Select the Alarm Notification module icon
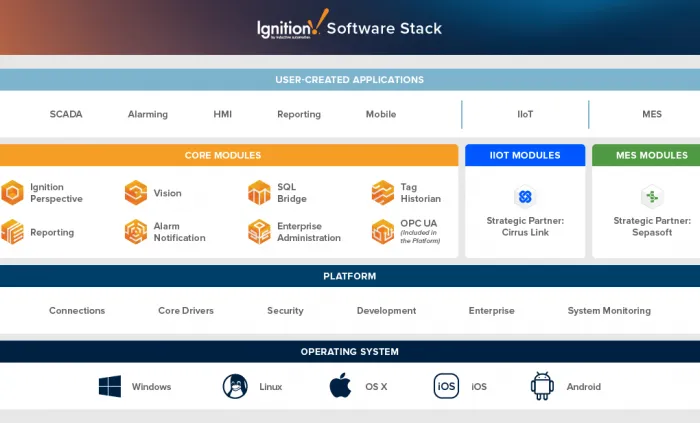The height and width of the screenshot is (423, 700). 136,232
